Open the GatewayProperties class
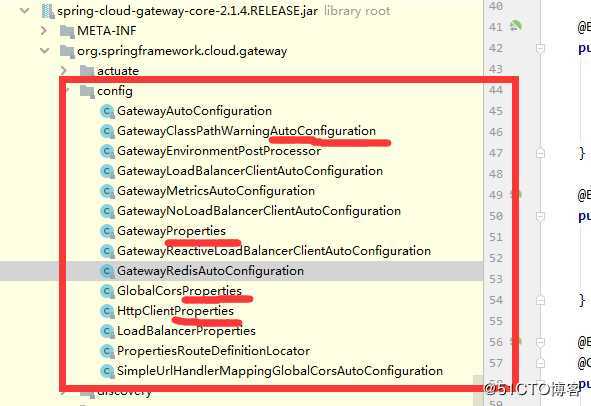The image size is (591, 406). coord(171,231)
